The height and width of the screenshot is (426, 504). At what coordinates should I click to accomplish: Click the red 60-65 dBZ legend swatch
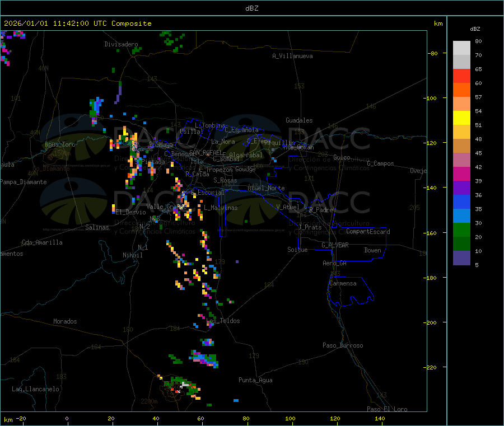point(461,76)
